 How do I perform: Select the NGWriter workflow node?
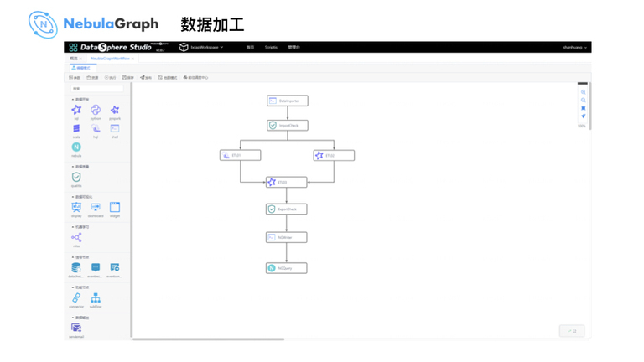pyautogui.click(x=287, y=237)
